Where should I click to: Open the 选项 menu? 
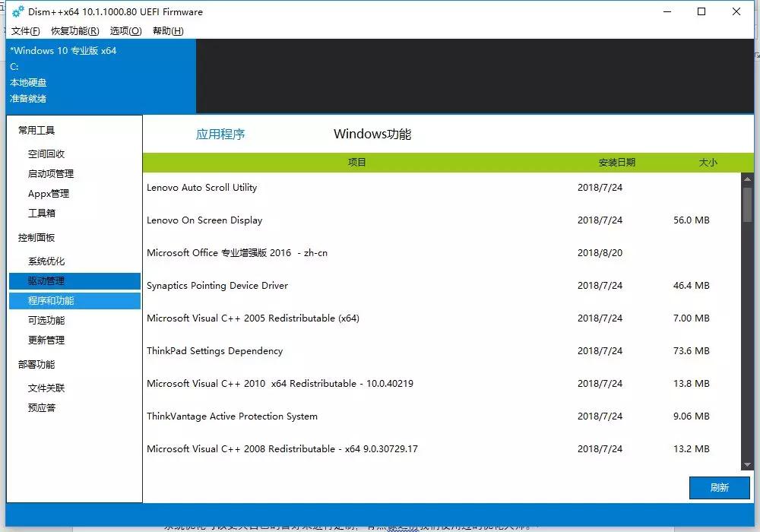[x=123, y=31]
